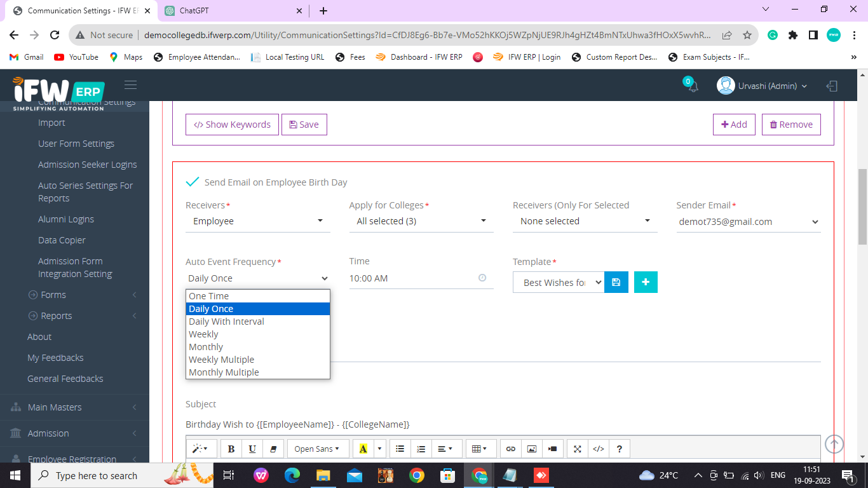Open the Windows Start menu
868x488 pixels.
tap(15, 475)
